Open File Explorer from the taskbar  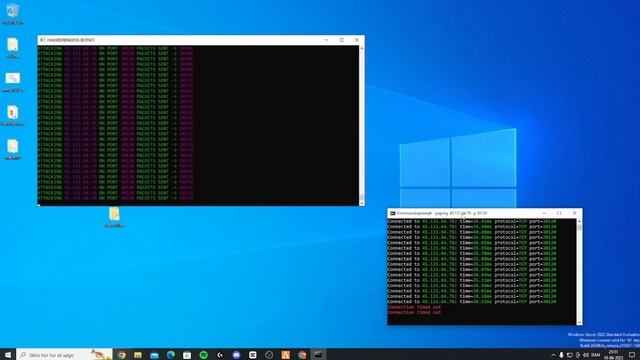(x=138, y=355)
